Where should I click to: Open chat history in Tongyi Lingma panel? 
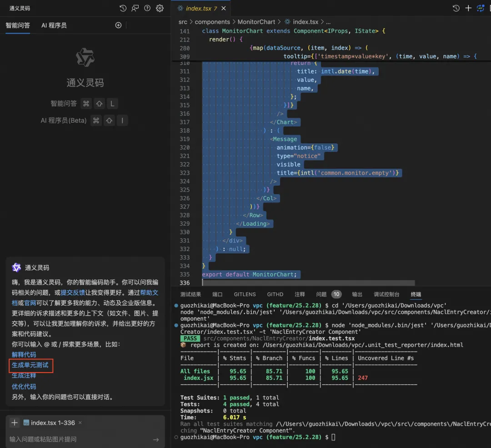tap(123, 8)
